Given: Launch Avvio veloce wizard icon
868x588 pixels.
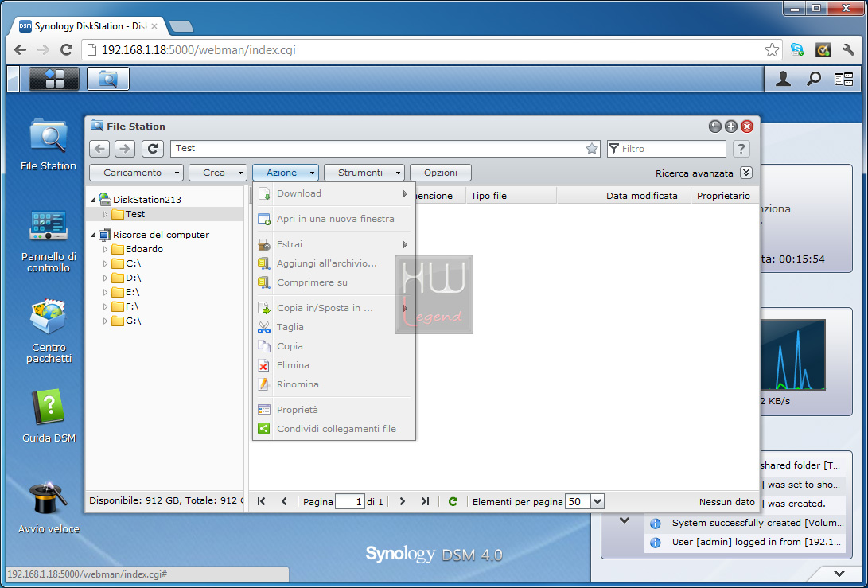Looking at the screenshot, I should tap(49, 507).
